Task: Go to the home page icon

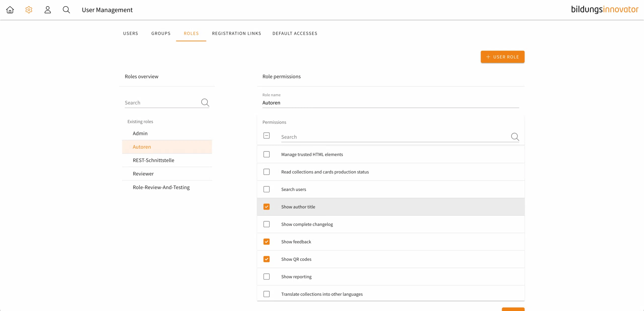Action: [10, 10]
